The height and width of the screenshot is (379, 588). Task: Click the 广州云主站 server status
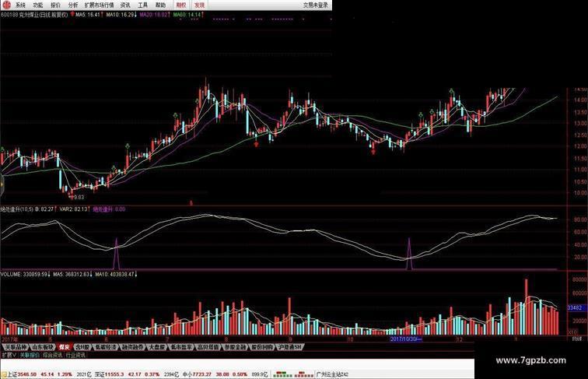[x=333, y=374]
